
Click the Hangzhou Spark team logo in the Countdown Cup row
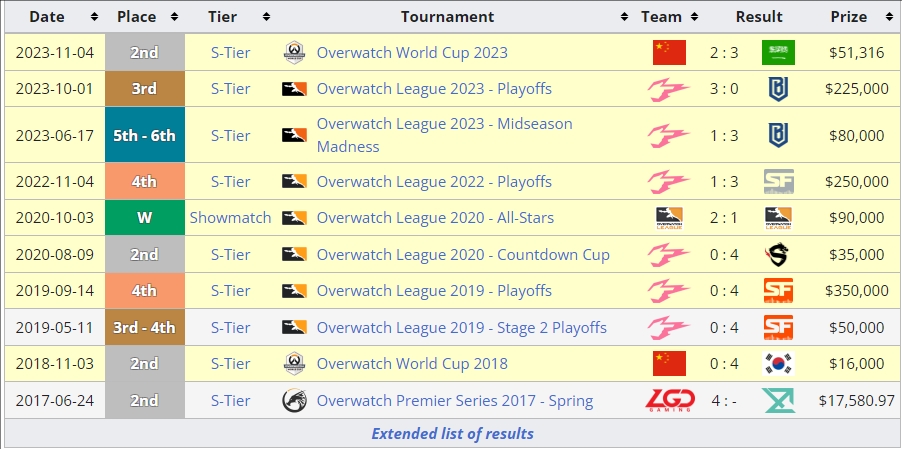pyautogui.click(x=669, y=254)
